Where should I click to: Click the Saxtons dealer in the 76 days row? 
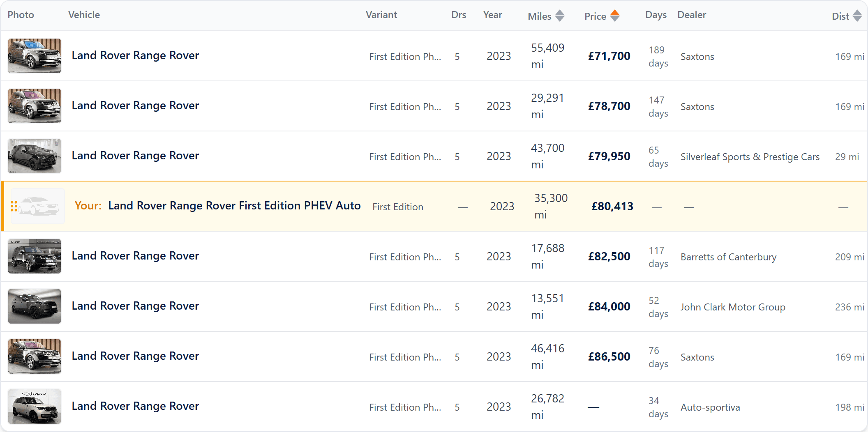pyautogui.click(x=697, y=357)
